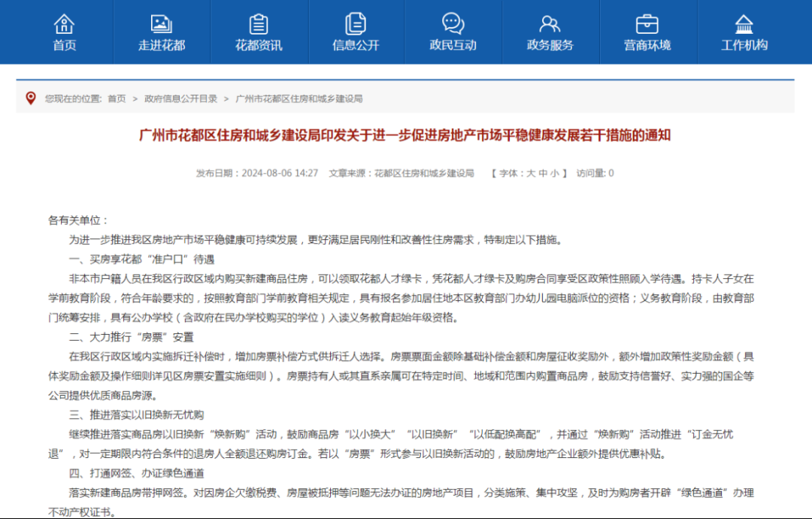Open the 首页 menu label
Image resolution: width=812 pixels, height=519 pixels.
[x=64, y=46]
